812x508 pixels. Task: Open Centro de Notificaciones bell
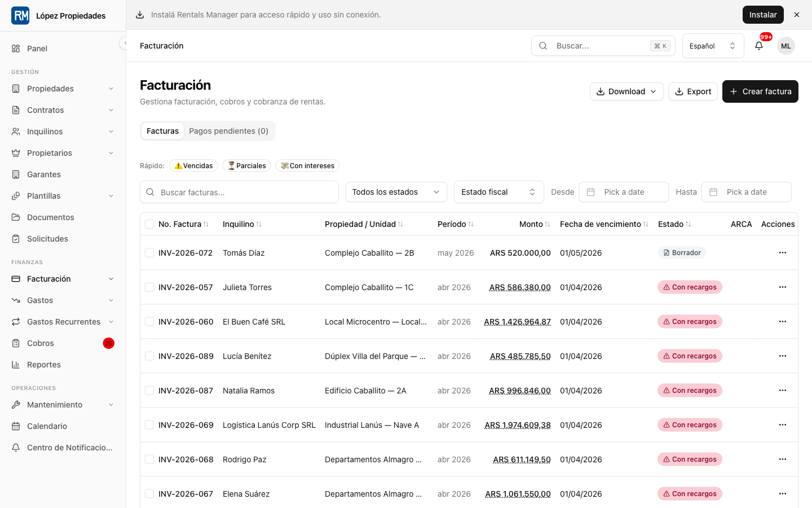[x=16, y=448]
